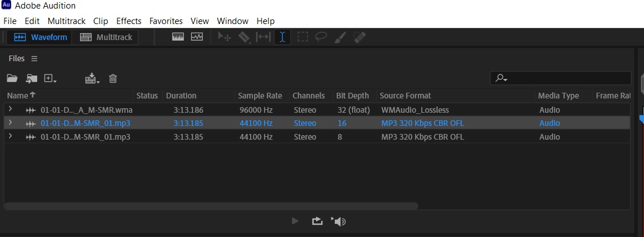Switch to Multitrack view
This screenshot has width=644, height=237.
click(x=106, y=37)
